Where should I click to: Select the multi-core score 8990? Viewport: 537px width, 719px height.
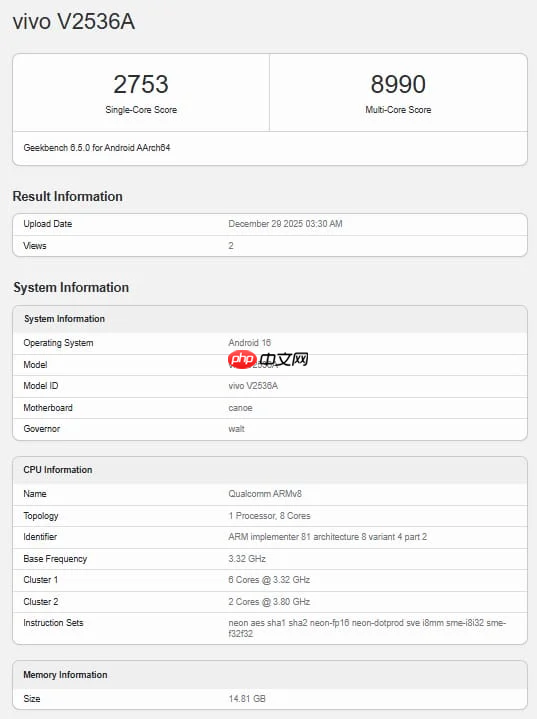point(398,84)
